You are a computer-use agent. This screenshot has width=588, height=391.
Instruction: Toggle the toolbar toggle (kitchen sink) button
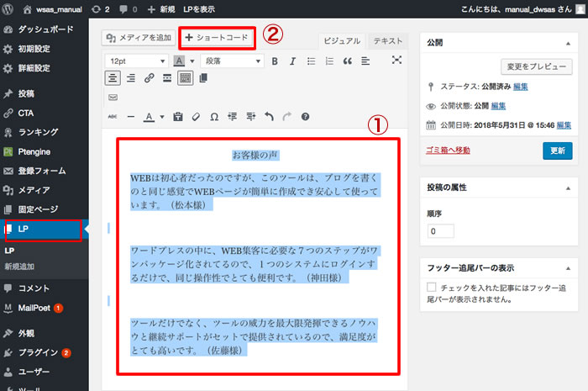[x=186, y=78]
